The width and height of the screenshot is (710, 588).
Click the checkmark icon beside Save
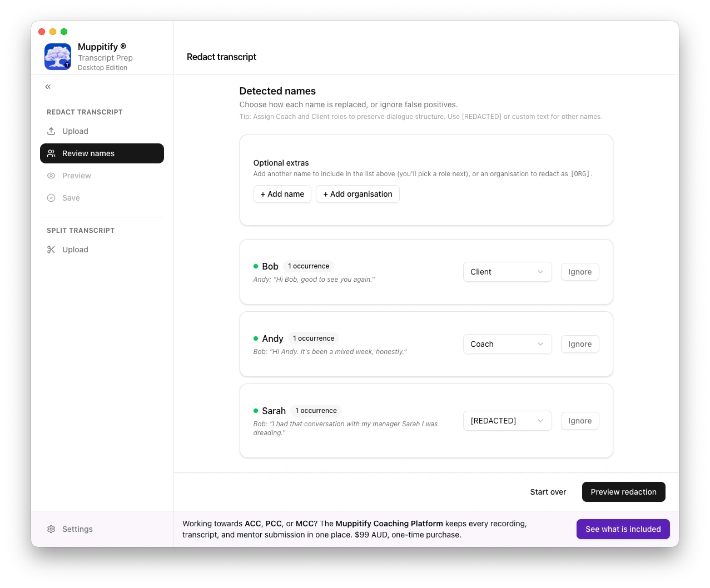52,198
